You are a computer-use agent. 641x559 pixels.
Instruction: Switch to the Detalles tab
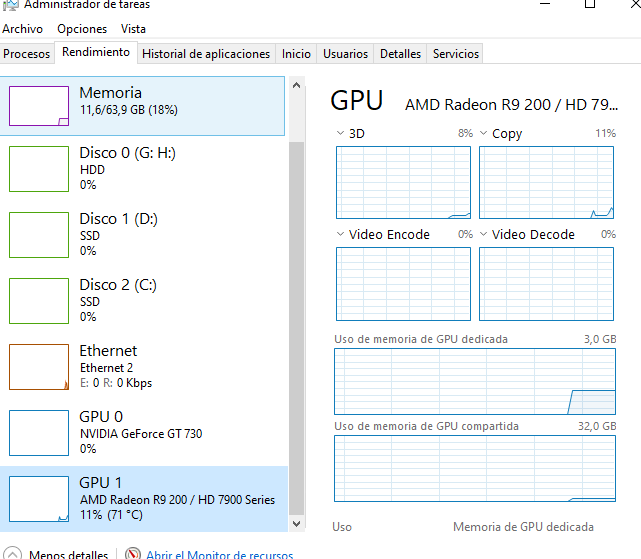click(x=400, y=54)
